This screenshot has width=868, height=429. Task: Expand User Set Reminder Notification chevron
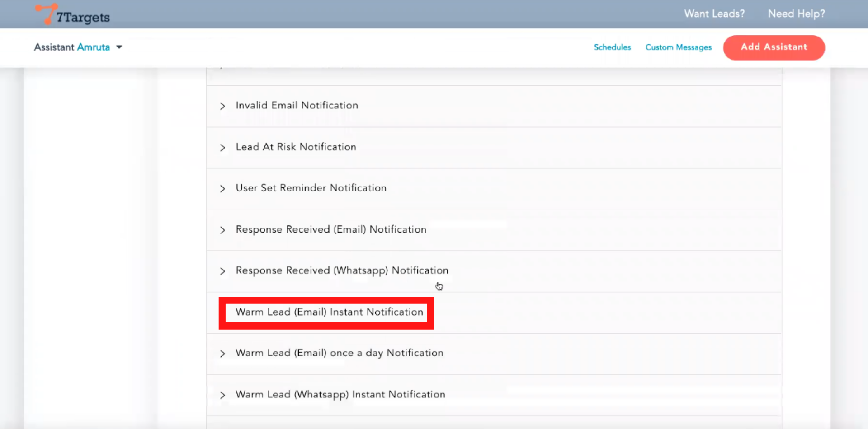click(222, 189)
